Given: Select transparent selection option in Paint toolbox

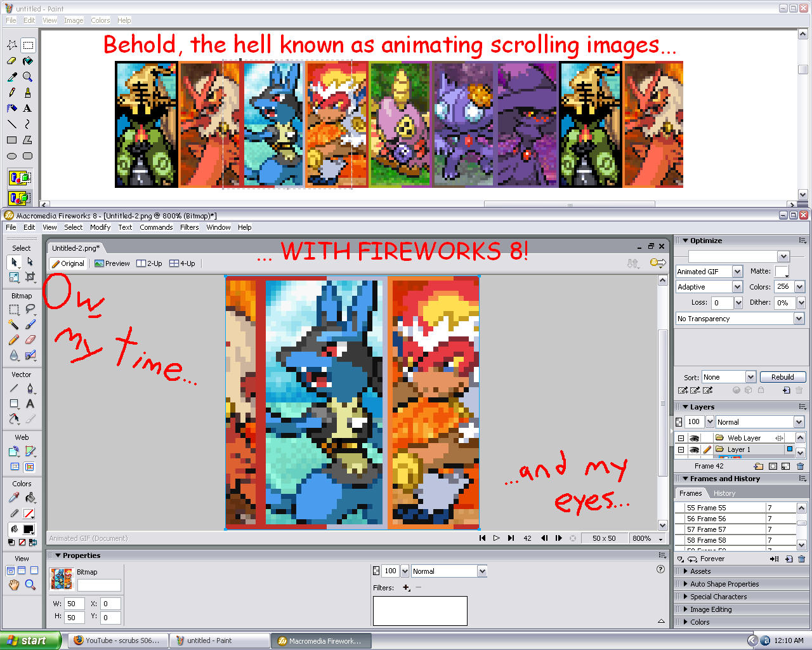Looking at the screenshot, I should coord(20,197).
